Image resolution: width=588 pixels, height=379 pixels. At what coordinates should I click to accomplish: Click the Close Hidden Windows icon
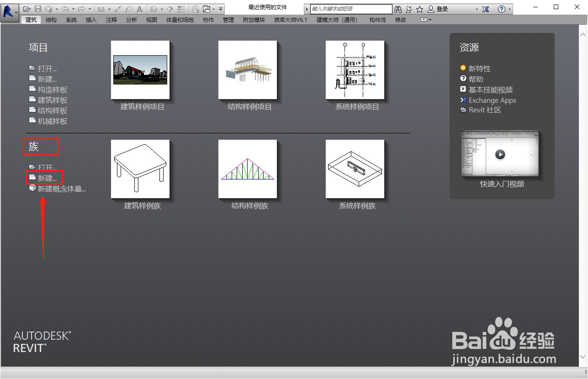coord(196,9)
